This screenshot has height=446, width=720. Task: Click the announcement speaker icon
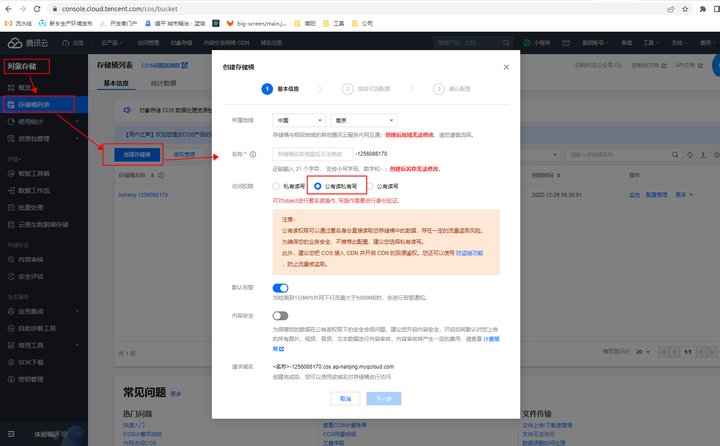pos(128,110)
